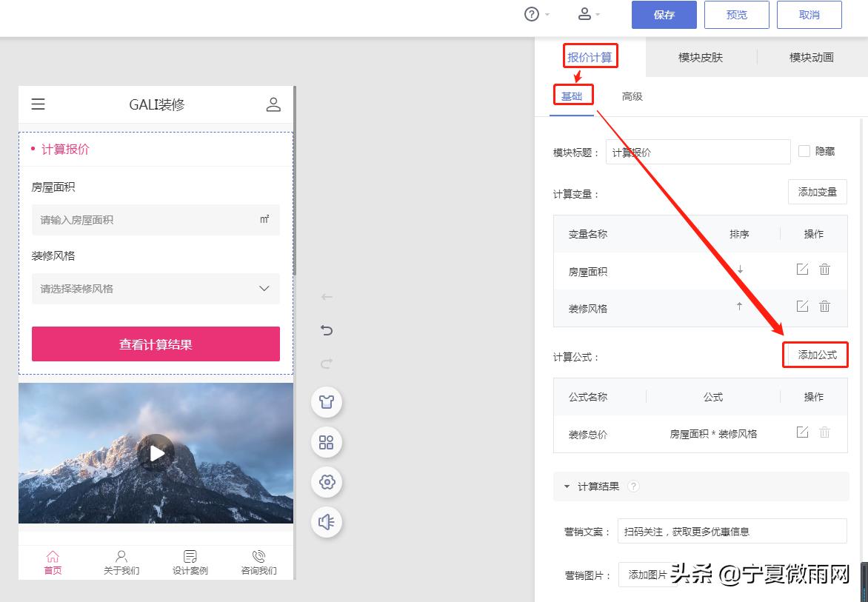This screenshot has width=868, height=602.
Task: Select the shirt-shaped skin icon in canvas toolbar
Action: pos(327,403)
